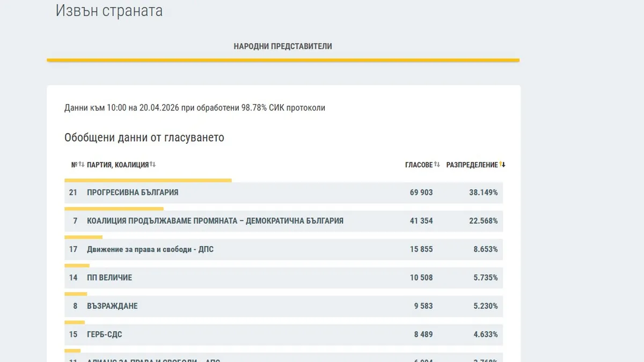Pick the ГЕРБ-СДС party name

pyautogui.click(x=105, y=335)
